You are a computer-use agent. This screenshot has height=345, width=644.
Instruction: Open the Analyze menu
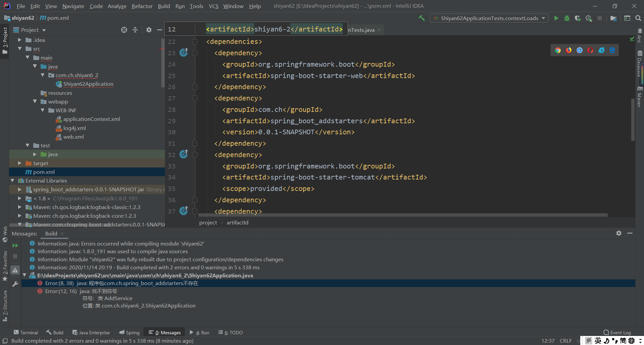coord(117,6)
